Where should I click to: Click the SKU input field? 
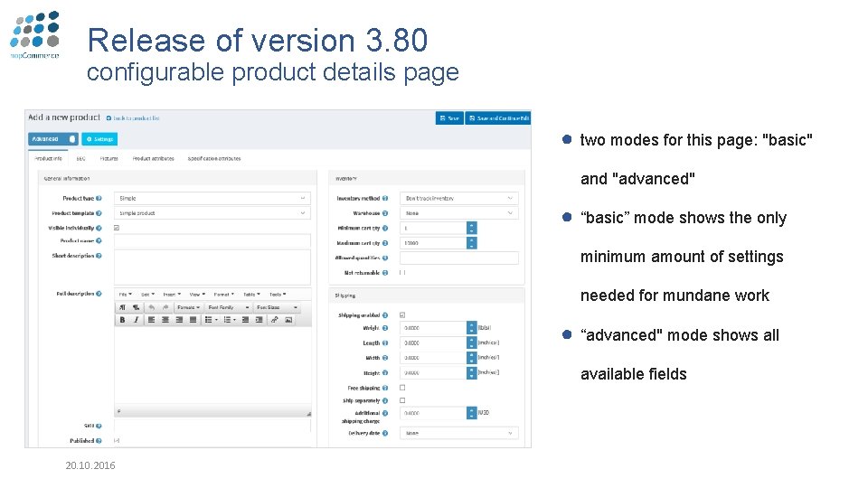pos(212,426)
